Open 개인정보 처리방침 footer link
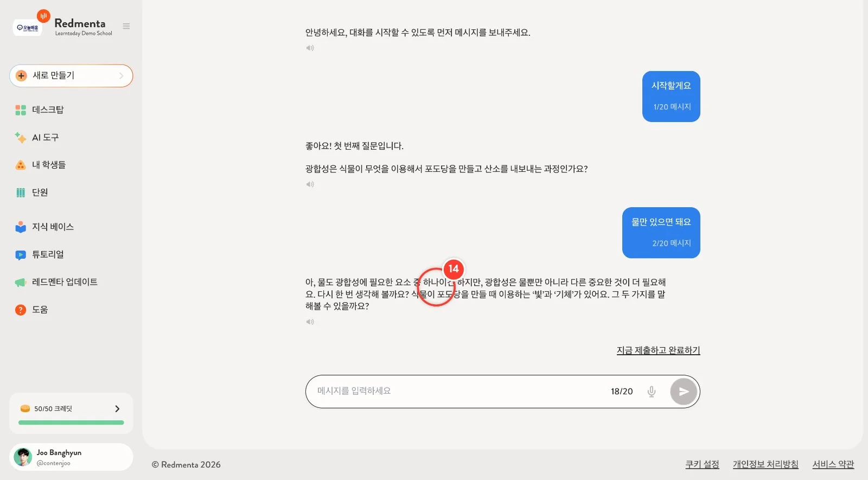The image size is (868, 480). pos(765,465)
